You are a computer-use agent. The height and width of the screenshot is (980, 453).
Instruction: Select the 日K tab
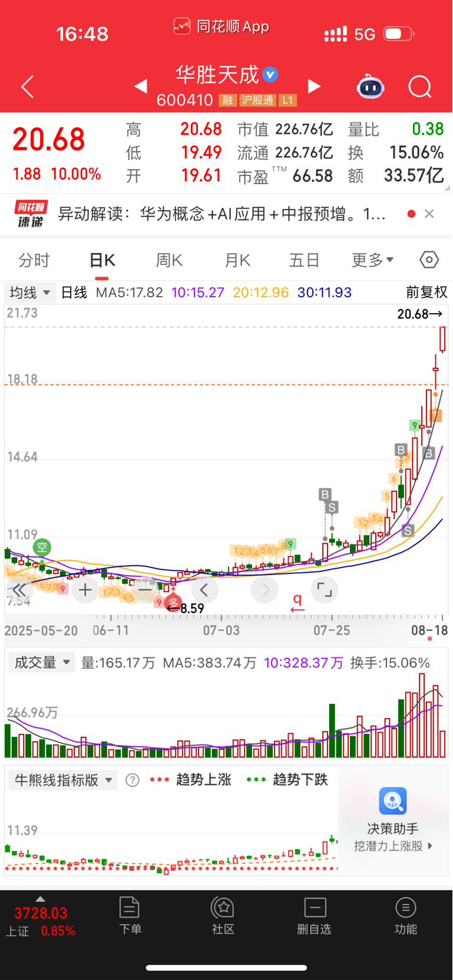point(102,260)
